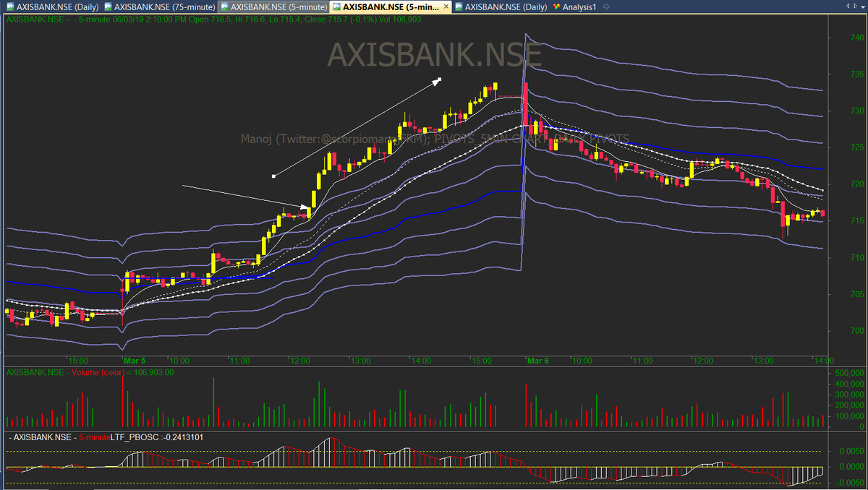
Task: Click the 400,000 volume axis label
Action: click(848, 384)
